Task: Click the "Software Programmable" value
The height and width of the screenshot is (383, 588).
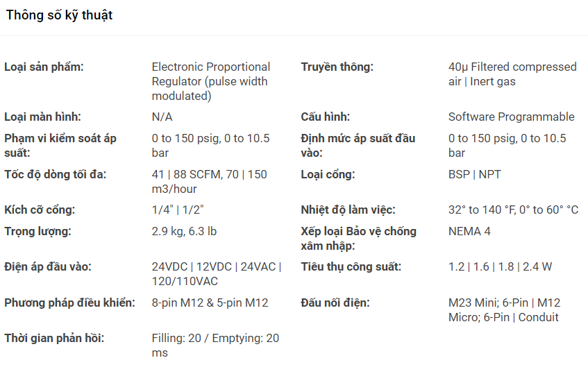Action: point(512,117)
